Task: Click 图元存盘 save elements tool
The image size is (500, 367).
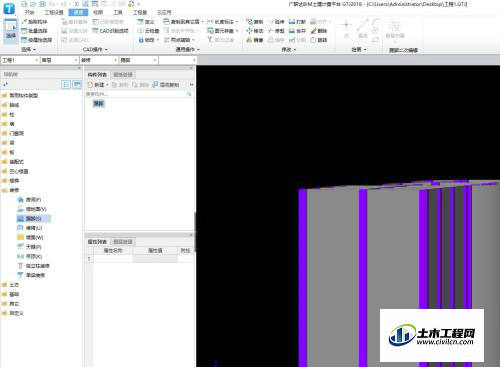Action: (x=222, y=31)
